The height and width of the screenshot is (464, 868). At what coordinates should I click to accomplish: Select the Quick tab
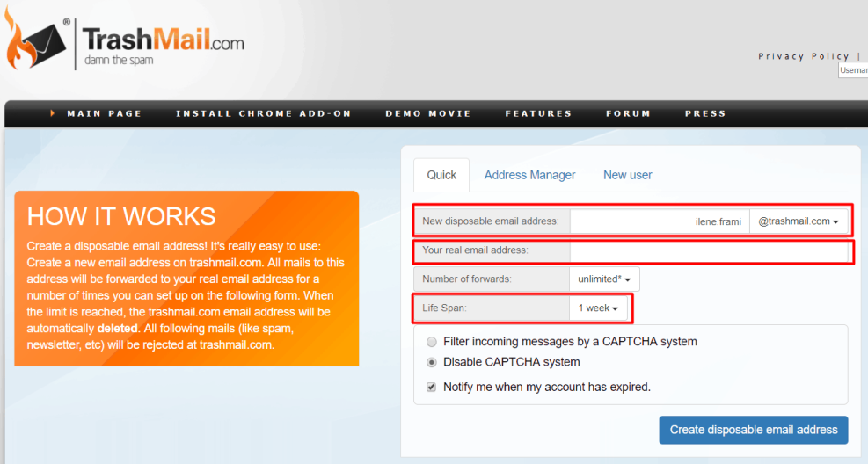tap(441, 175)
